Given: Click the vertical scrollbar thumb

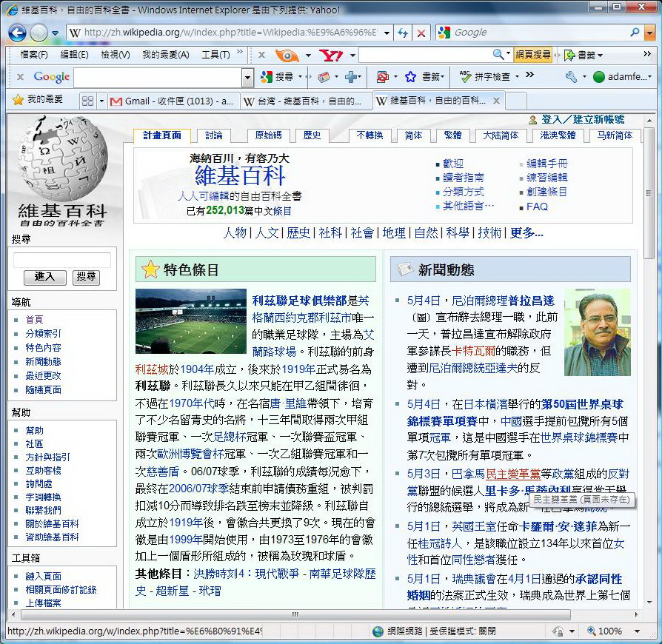Looking at the screenshot, I should coord(649,193).
